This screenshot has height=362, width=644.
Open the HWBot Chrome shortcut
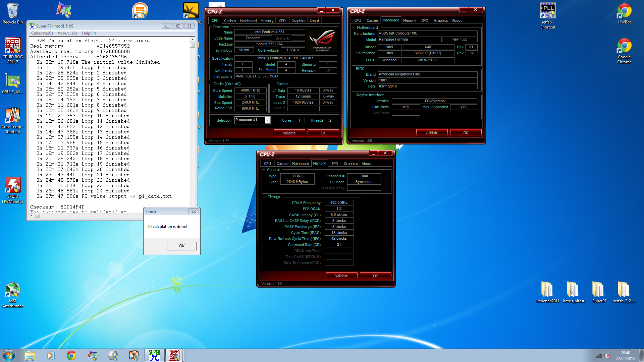point(624,14)
